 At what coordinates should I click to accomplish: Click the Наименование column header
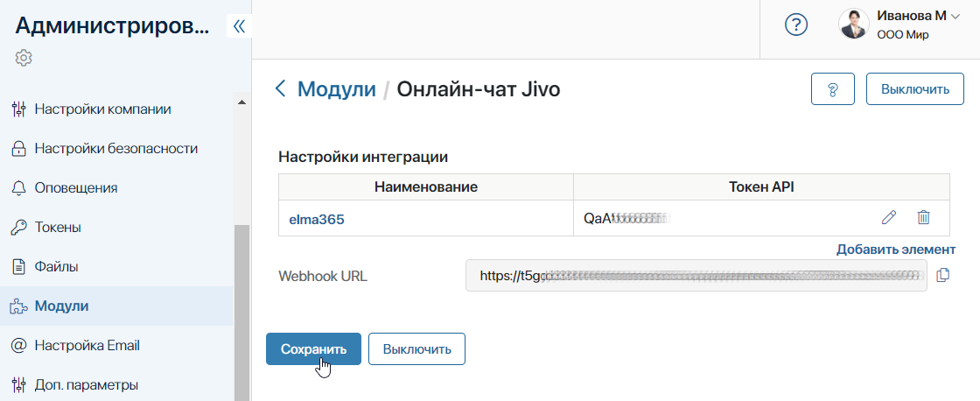coord(426,187)
